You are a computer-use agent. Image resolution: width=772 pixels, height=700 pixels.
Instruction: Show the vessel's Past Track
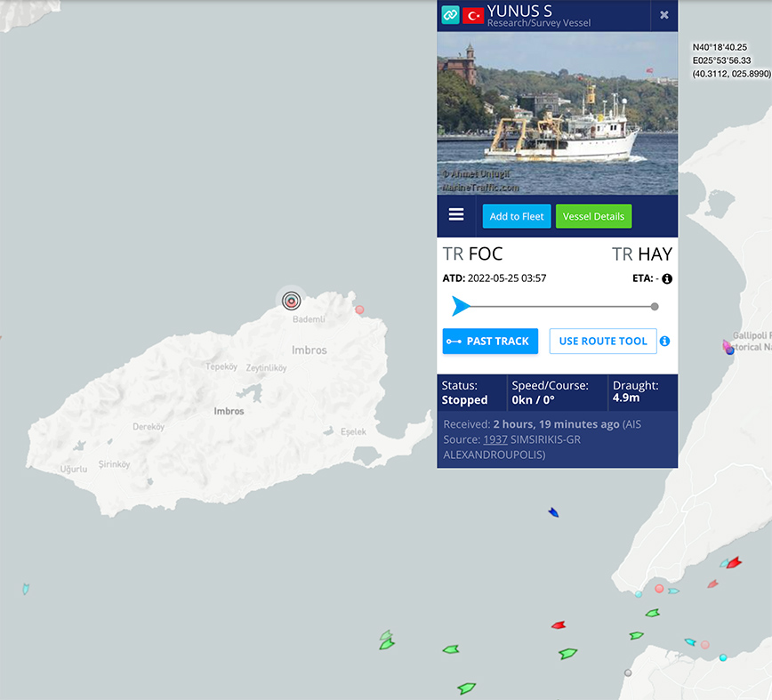489,342
